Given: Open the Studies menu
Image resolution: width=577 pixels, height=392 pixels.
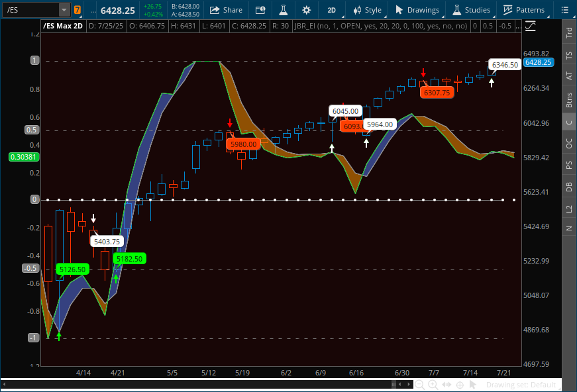Looking at the screenshot, I should (x=472, y=10).
